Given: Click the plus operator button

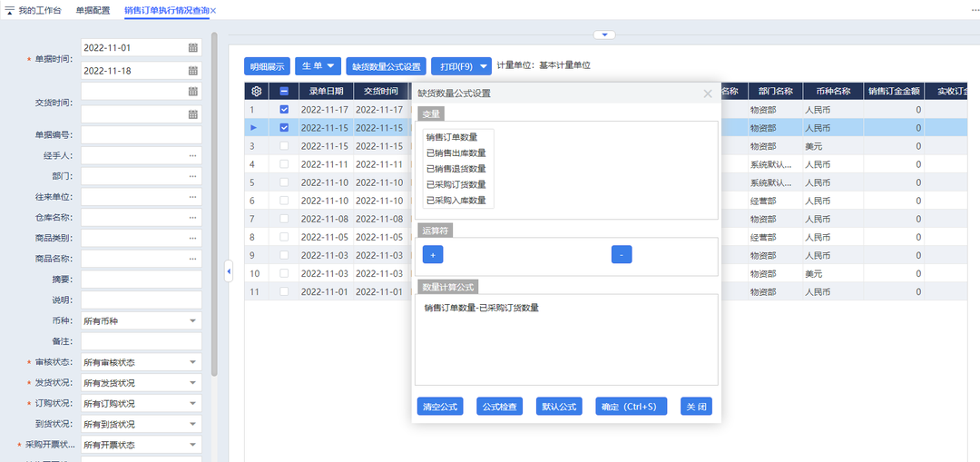Looking at the screenshot, I should 432,255.
